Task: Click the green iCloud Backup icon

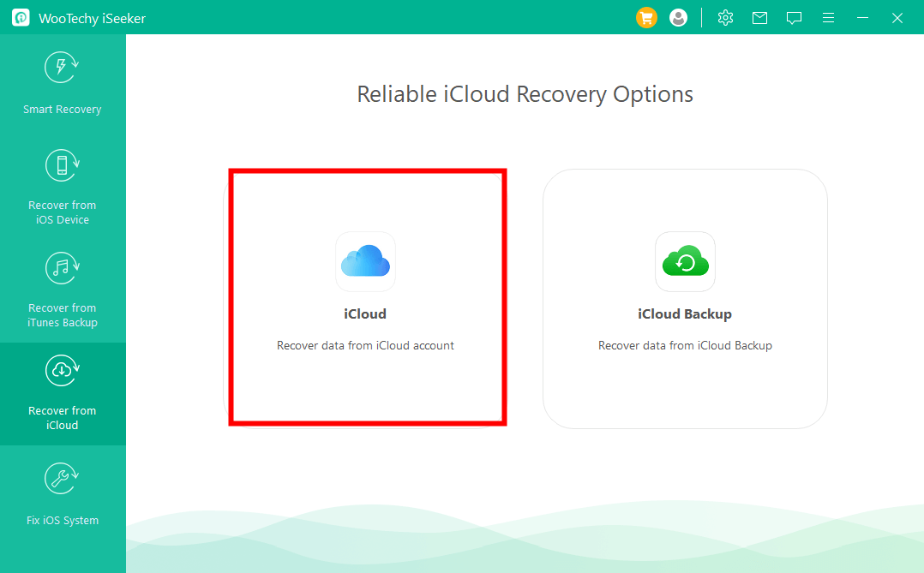Action: 685,261
